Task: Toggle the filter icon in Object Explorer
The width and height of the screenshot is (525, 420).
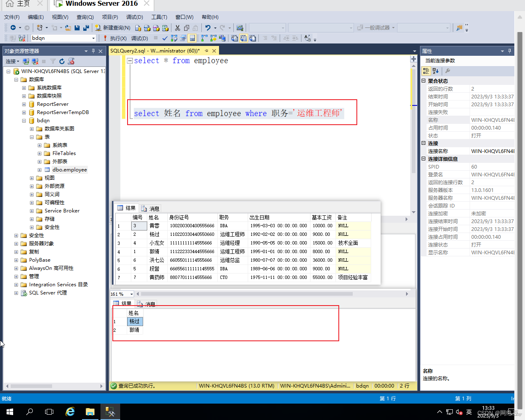Action: 53,61
